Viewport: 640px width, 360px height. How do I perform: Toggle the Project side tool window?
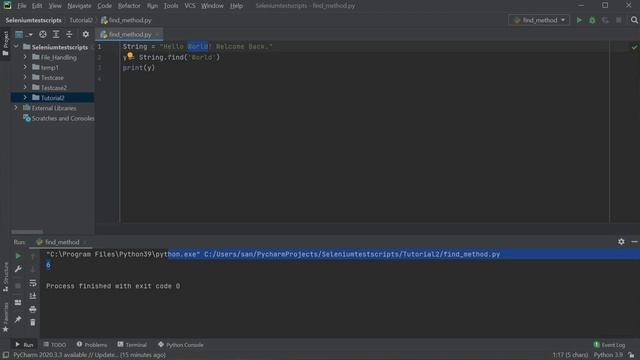coord(5,44)
